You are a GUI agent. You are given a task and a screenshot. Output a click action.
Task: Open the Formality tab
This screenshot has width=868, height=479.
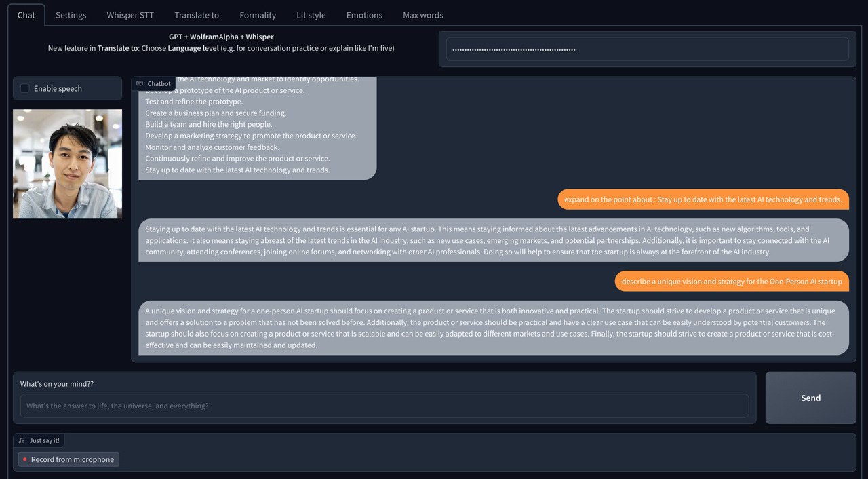tap(258, 14)
